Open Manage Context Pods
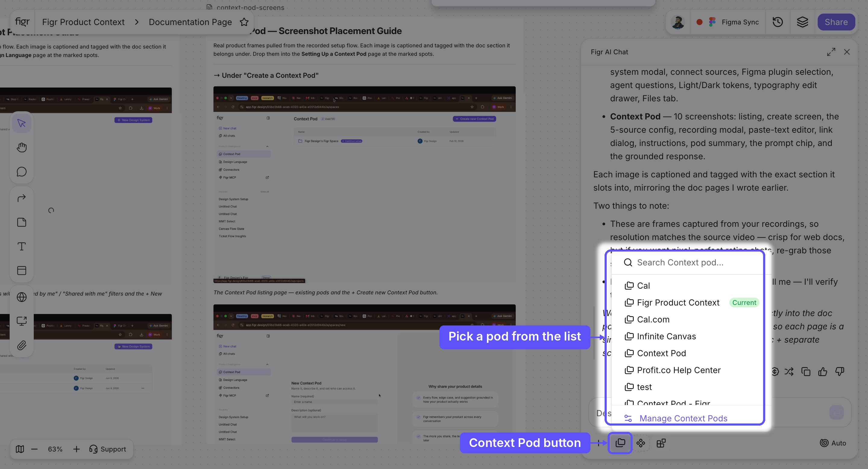Viewport: 868px width, 469px height. pos(676,418)
